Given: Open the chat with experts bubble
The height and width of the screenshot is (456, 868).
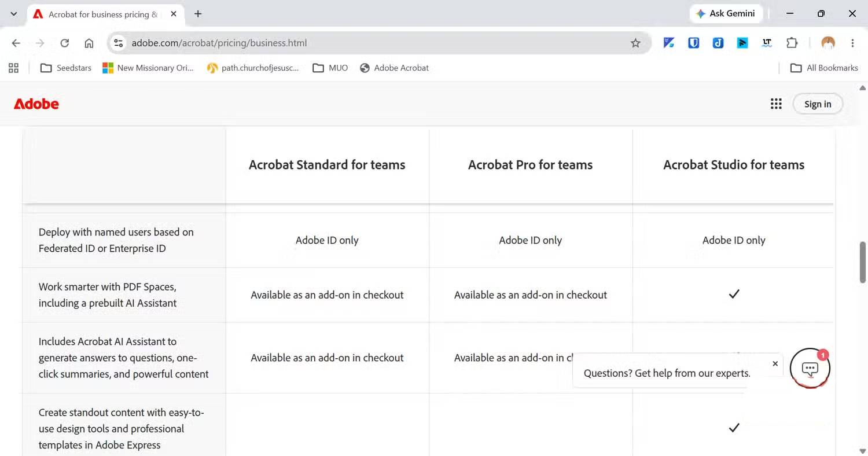Looking at the screenshot, I should (810, 368).
